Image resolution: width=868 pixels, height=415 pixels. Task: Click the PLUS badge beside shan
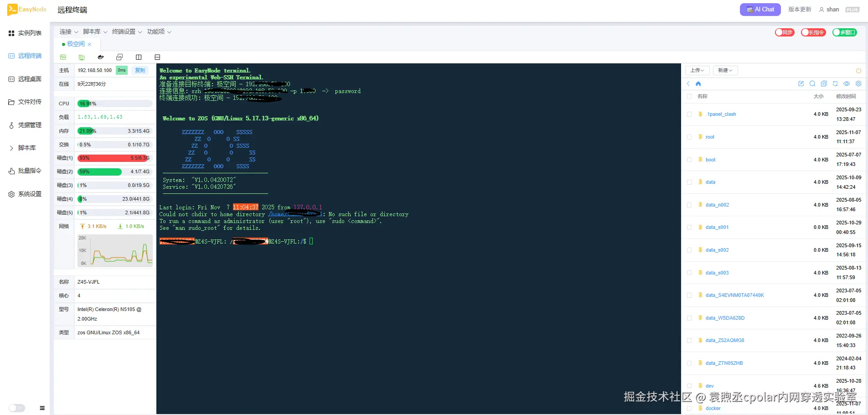(x=852, y=10)
